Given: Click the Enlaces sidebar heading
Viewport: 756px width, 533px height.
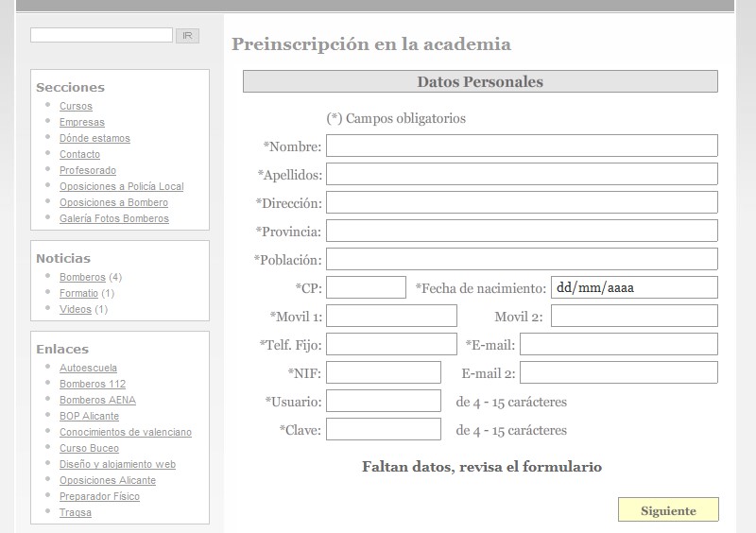Looking at the screenshot, I should [x=62, y=350].
